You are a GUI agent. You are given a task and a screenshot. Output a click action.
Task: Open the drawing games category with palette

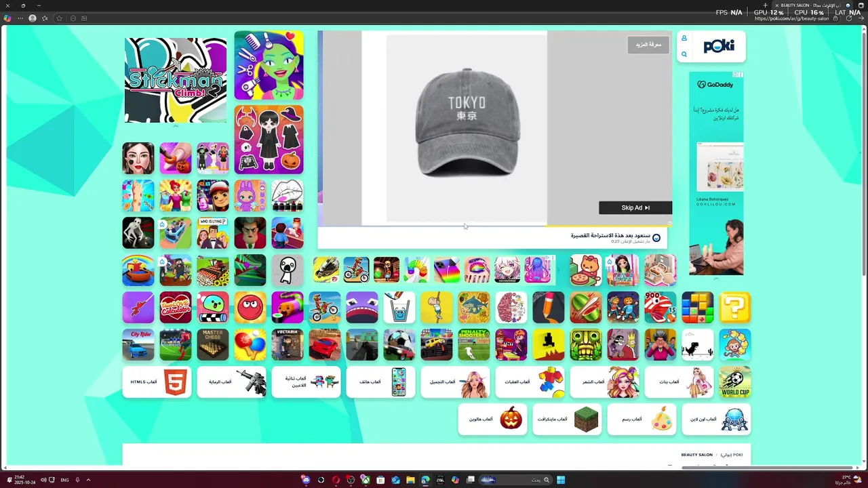click(x=642, y=420)
